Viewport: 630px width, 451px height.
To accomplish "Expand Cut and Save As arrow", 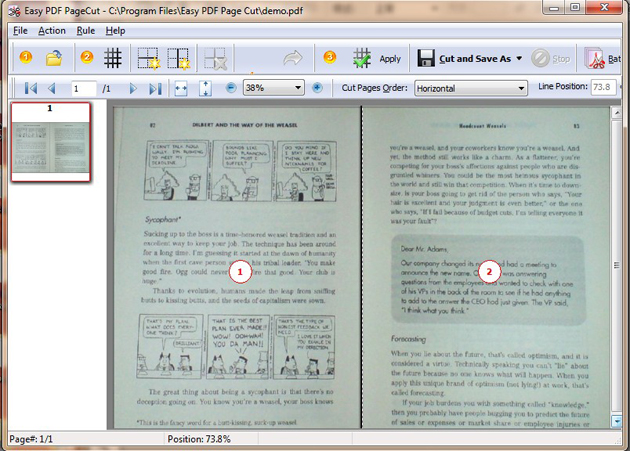I will click(519, 59).
